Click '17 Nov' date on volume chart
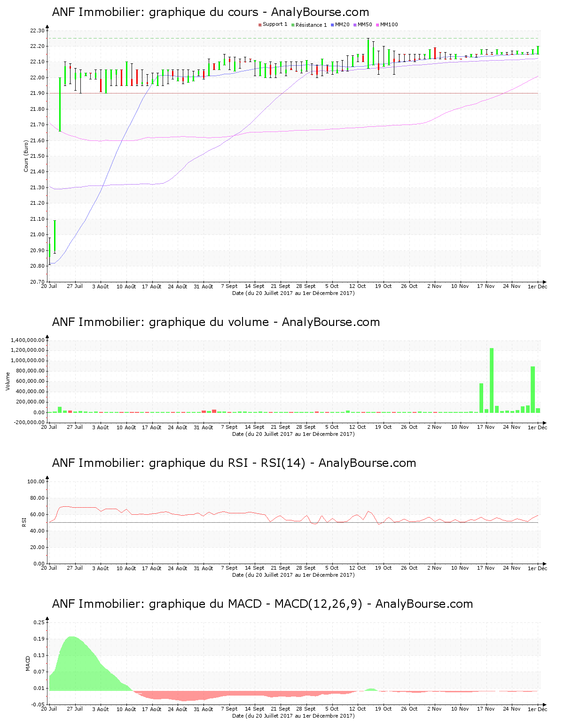The width and height of the screenshot is (564, 728). pos(486,427)
